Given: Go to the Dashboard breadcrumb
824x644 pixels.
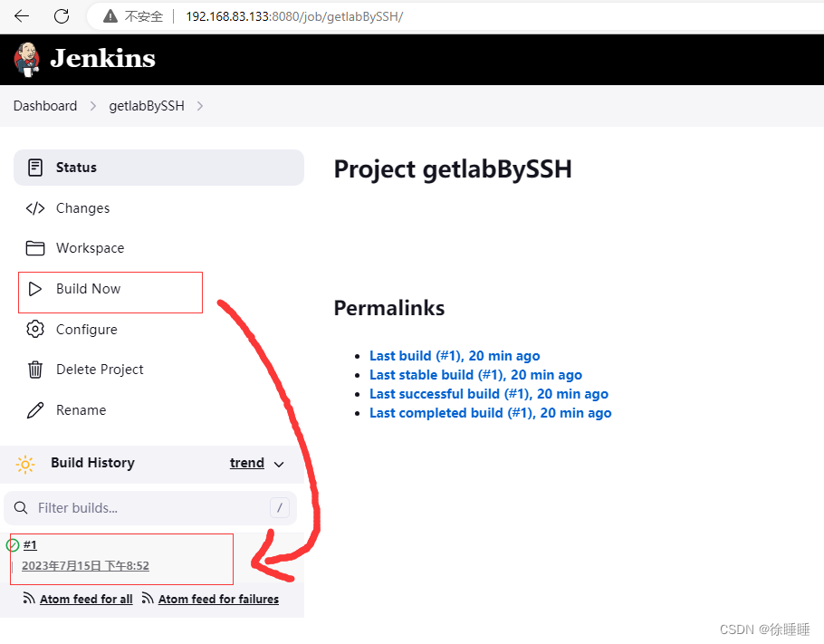Looking at the screenshot, I should [x=45, y=106].
